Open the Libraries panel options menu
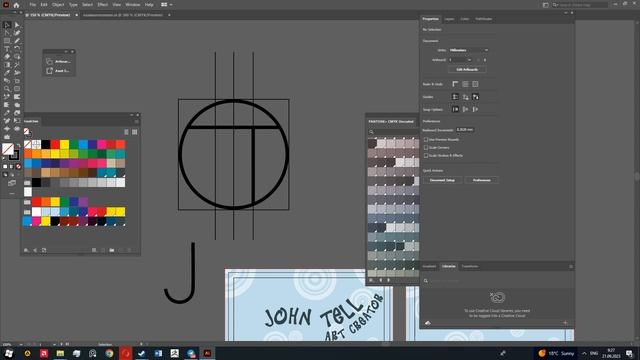 571,267
